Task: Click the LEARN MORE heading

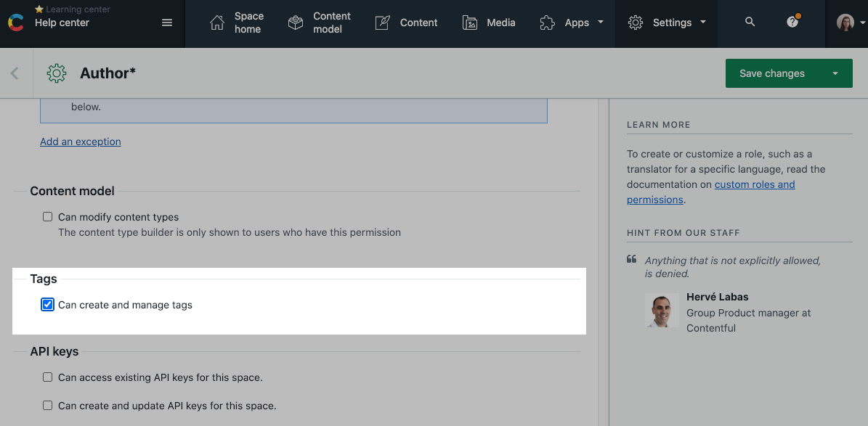Action: 659,125
